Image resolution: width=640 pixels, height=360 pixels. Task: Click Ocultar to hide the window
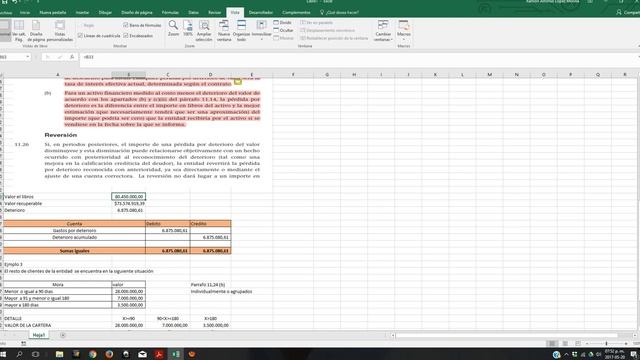[283, 30]
